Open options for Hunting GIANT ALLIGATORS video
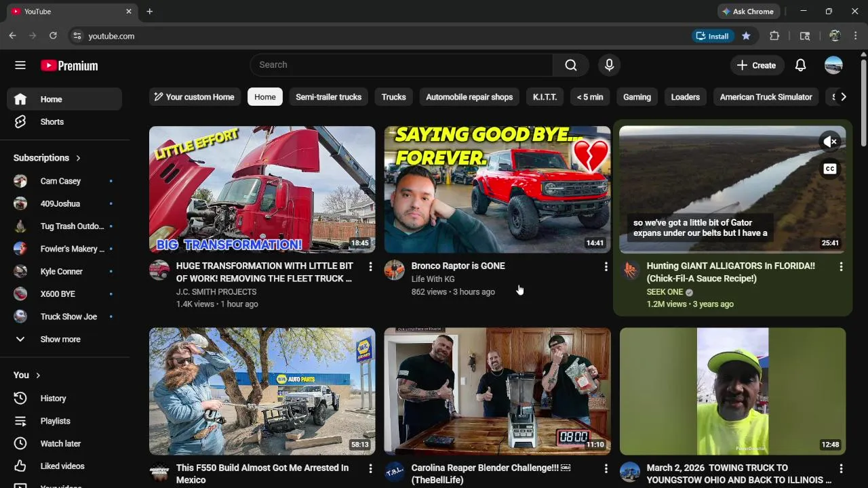 pyautogui.click(x=841, y=267)
